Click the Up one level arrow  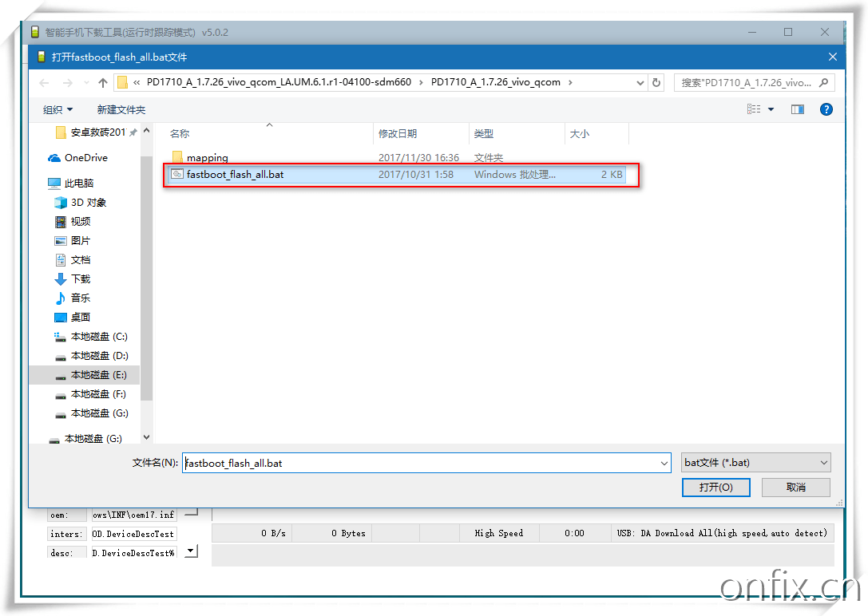pyautogui.click(x=103, y=83)
